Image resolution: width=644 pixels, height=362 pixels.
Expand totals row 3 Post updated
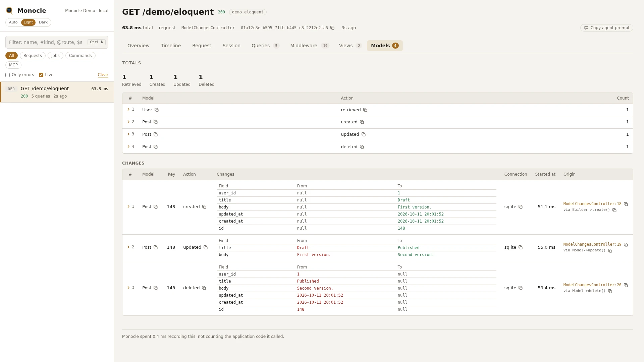pyautogui.click(x=128, y=134)
